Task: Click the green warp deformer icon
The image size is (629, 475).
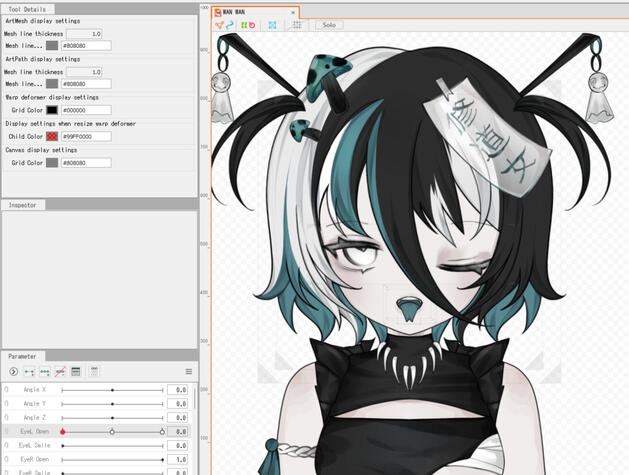Action: (x=243, y=25)
